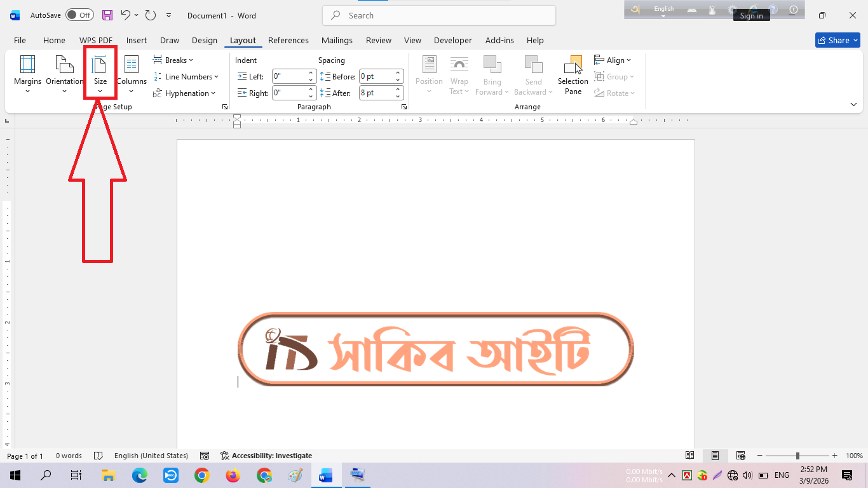Click the Undo arrow
The height and width of the screenshot is (488, 868).
pyautogui.click(x=125, y=15)
